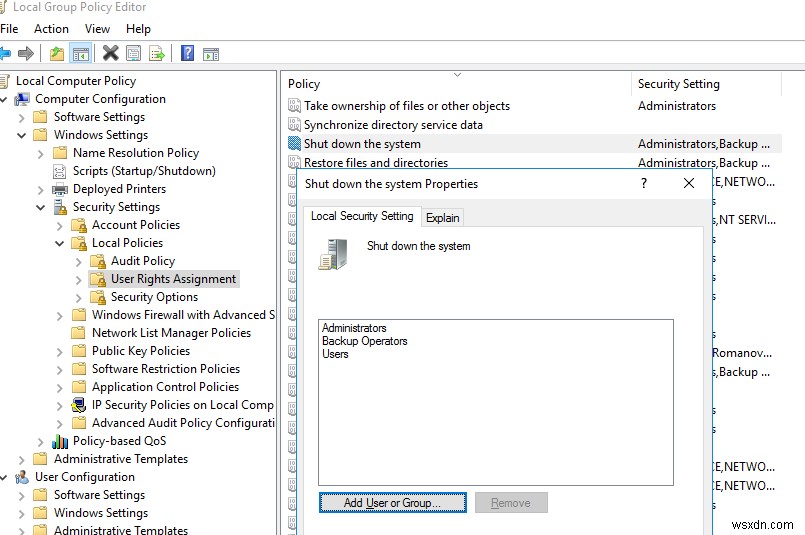Click the Up one level folder icon
805x535 pixels.
point(57,53)
